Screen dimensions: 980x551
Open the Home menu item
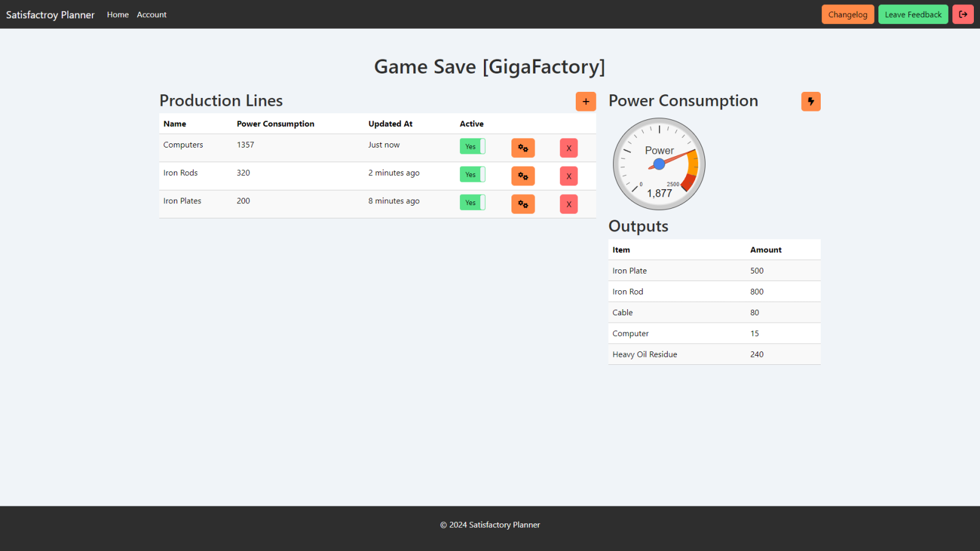coord(118,14)
